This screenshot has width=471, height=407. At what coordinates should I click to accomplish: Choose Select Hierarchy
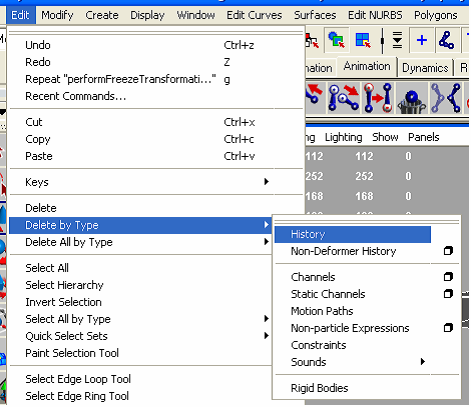pyautogui.click(x=140, y=285)
